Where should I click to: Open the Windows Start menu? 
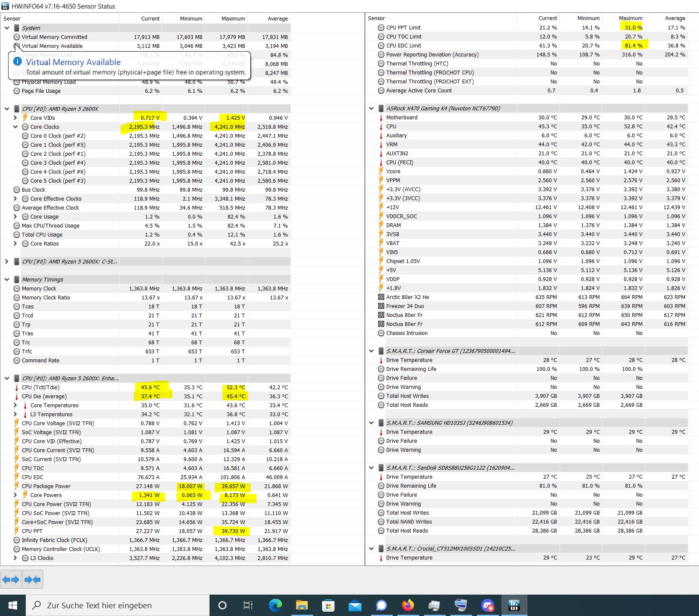pos(13,605)
